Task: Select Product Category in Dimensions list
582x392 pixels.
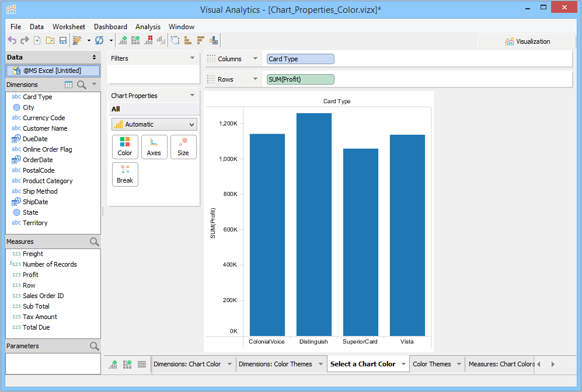Action: [47, 181]
